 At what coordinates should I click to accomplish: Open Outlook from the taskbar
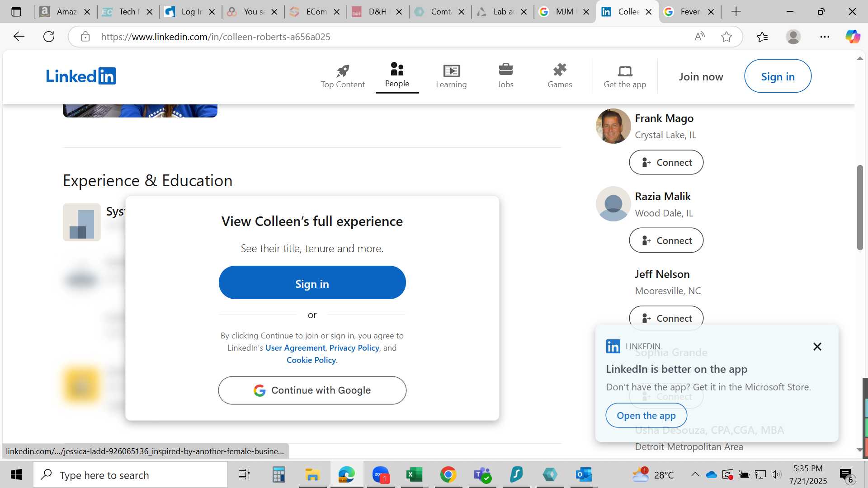tap(584, 475)
